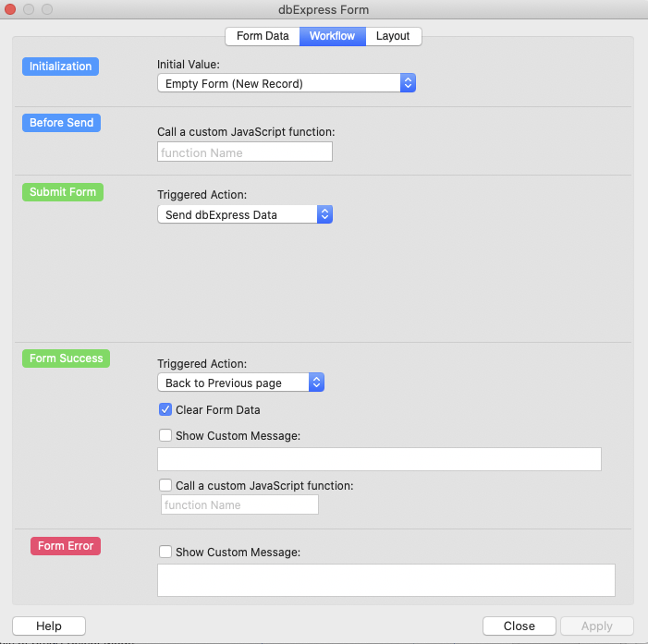The image size is (648, 644).
Task: Click the Before Send function Name field
Action: pyautogui.click(x=244, y=152)
